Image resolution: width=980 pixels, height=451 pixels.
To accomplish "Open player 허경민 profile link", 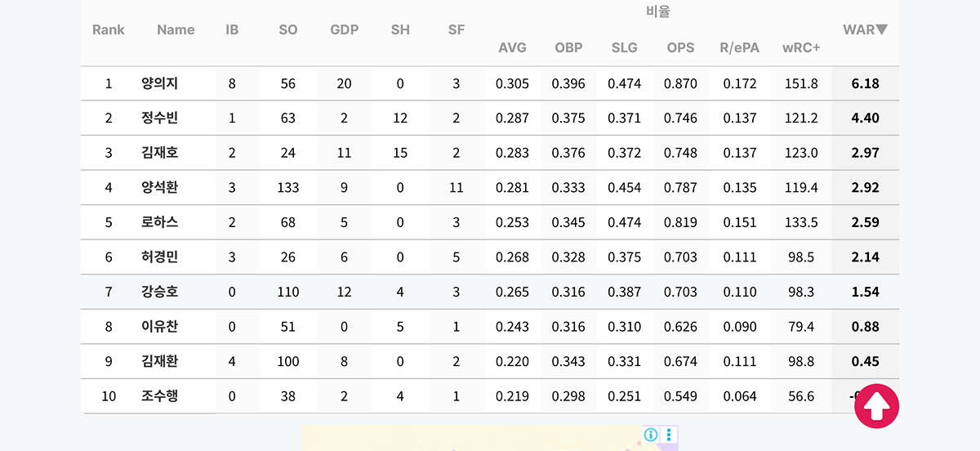I will click(x=159, y=257).
